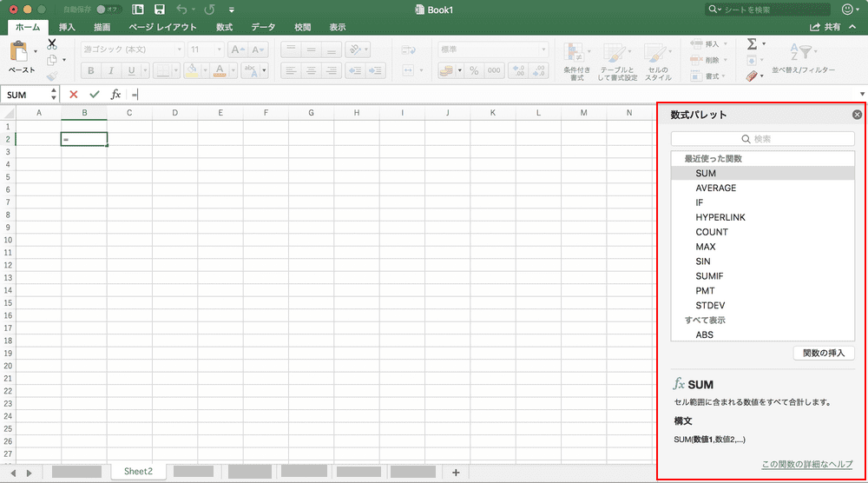Increase font size with large A button
Screen dimensions: 868x483
coord(238,50)
